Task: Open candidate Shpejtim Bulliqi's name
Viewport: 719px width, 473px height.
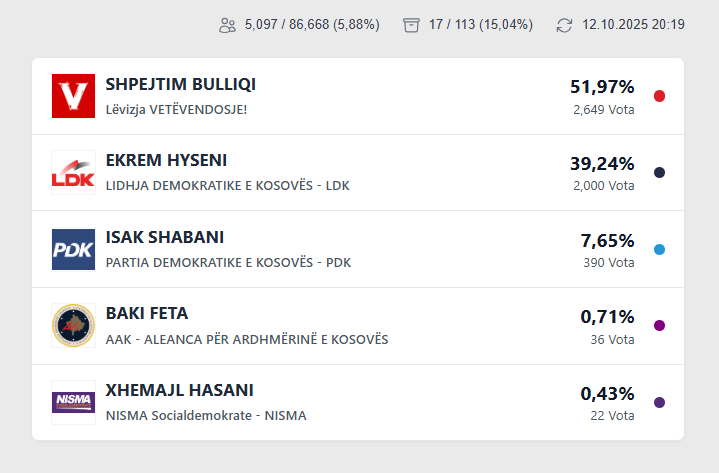Action: click(x=180, y=85)
